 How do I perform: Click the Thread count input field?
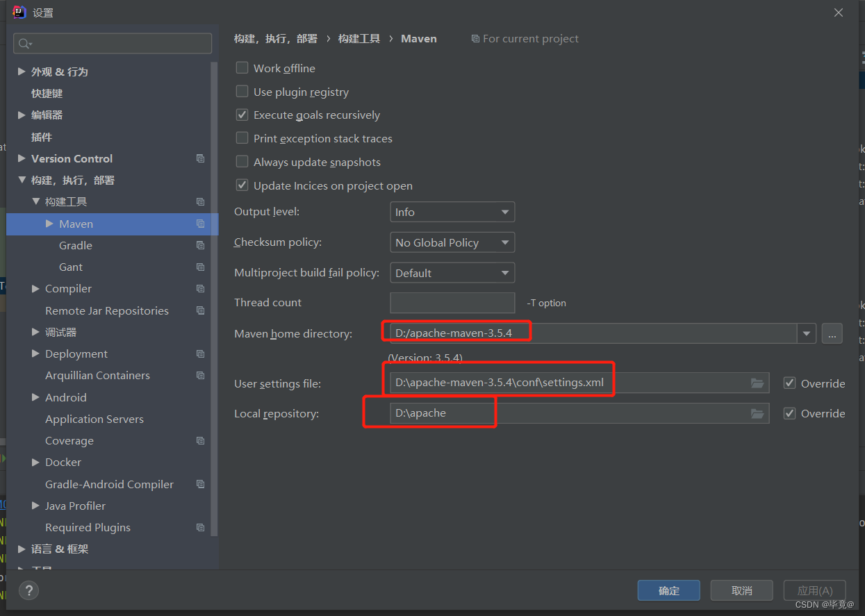pyautogui.click(x=452, y=303)
